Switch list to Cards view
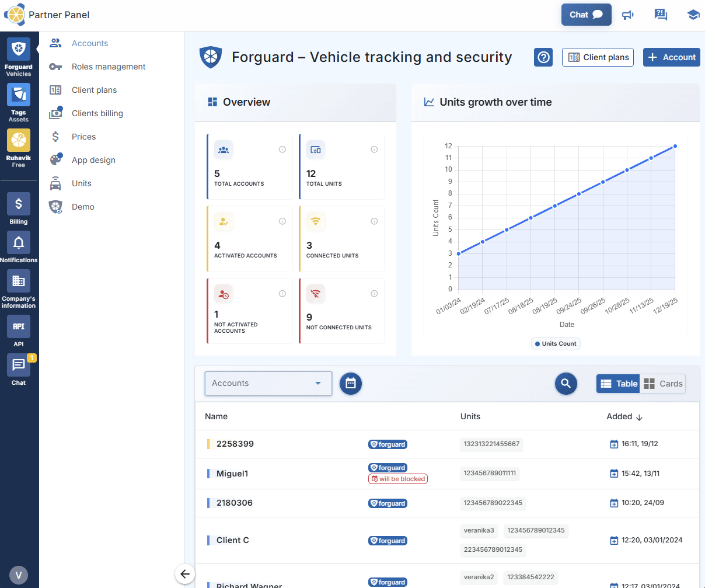The width and height of the screenshot is (705, 588). (663, 384)
